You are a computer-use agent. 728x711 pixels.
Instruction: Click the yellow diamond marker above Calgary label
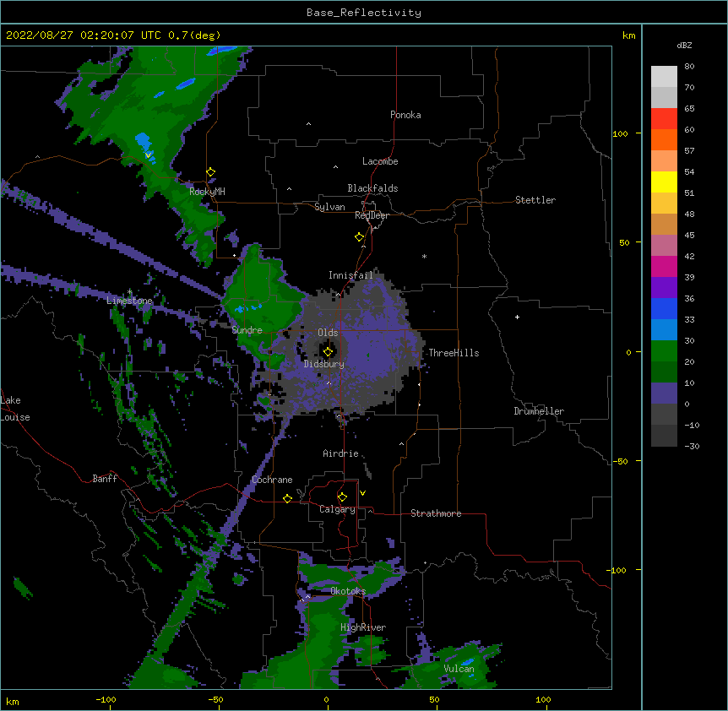tap(342, 497)
